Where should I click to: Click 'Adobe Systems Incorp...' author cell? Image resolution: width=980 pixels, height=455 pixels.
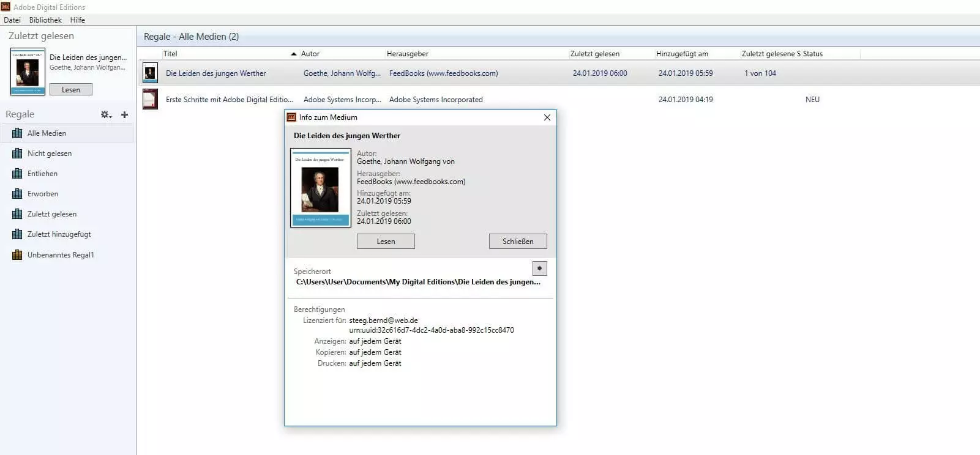pos(342,100)
